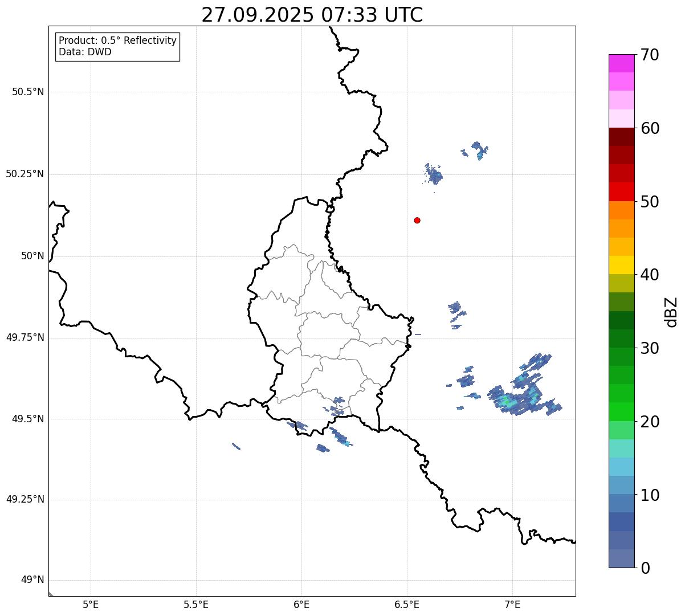
Task: Click the 5.5°E longitude label
Action: (196, 605)
